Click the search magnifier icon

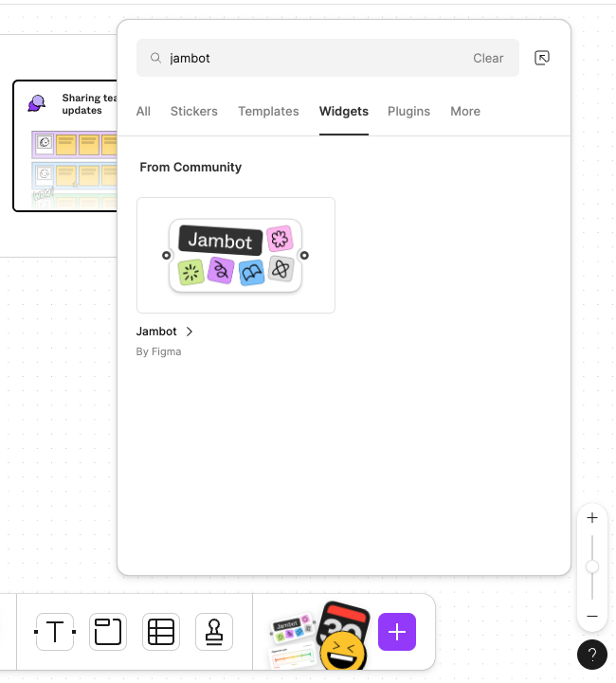tap(155, 58)
